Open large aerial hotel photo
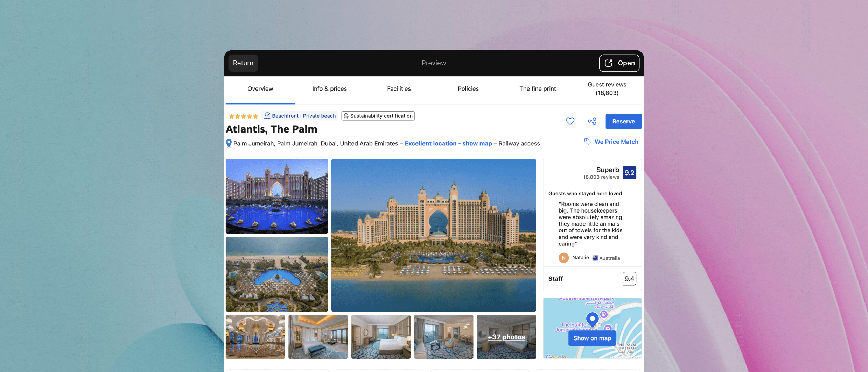Image resolution: width=868 pixels, height=372 pixels. point(434,235)
